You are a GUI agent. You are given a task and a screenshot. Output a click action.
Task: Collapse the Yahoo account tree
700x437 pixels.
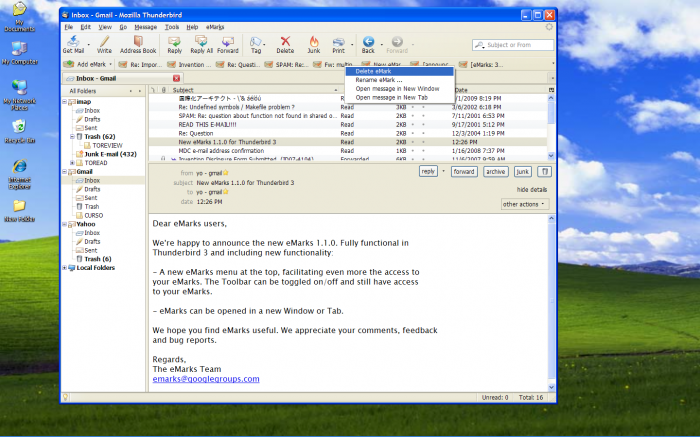tap(65, 224)
